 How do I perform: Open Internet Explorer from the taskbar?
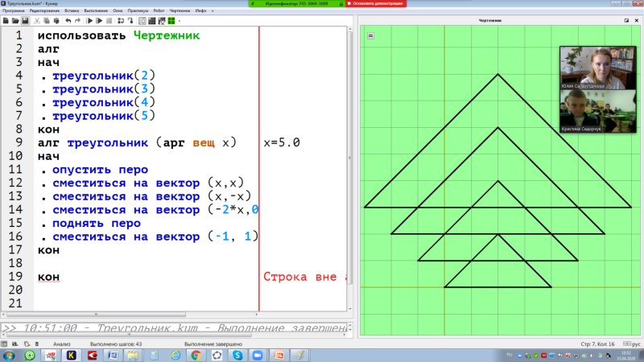[175, 355]
